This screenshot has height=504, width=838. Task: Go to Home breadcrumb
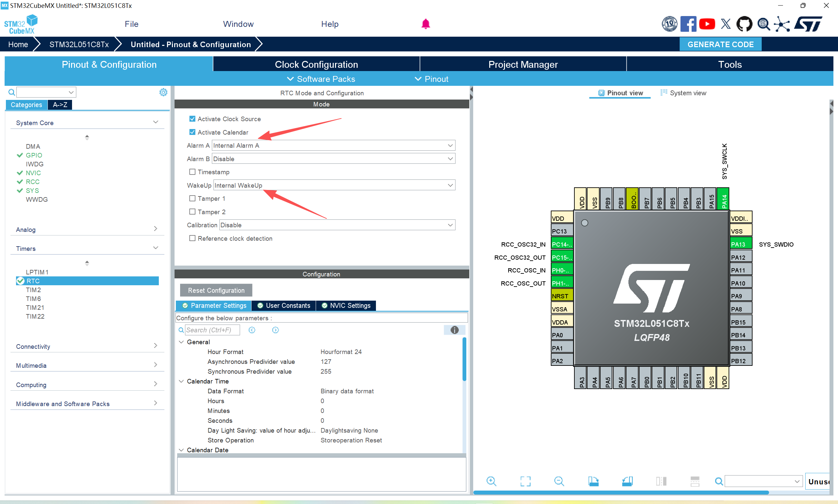point(18,44)
